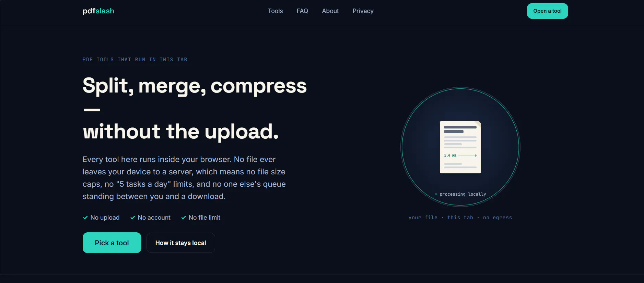Click the checkmark beside No file limit

184,218
